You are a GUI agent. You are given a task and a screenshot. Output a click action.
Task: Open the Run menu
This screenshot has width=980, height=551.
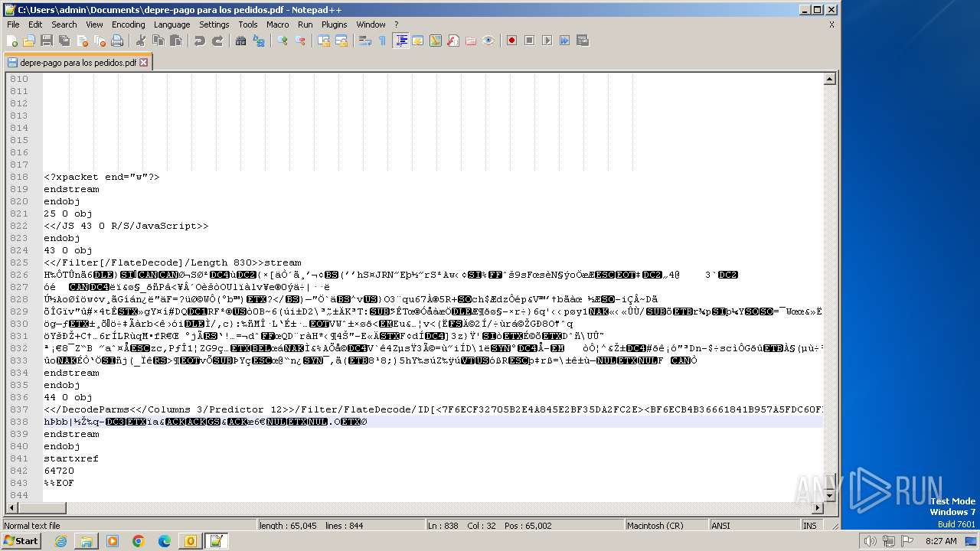pyautogui.click(x=305, y=24)
